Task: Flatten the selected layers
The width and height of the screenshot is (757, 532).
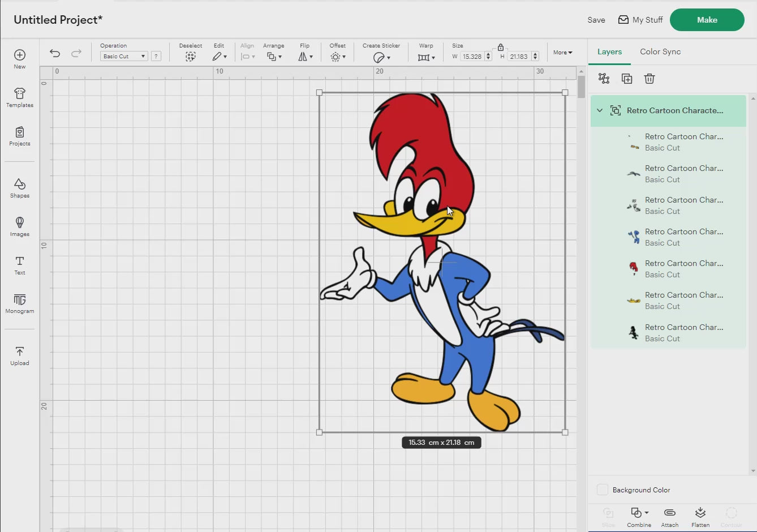Action: pyautogui.click(x=700, y=517)
